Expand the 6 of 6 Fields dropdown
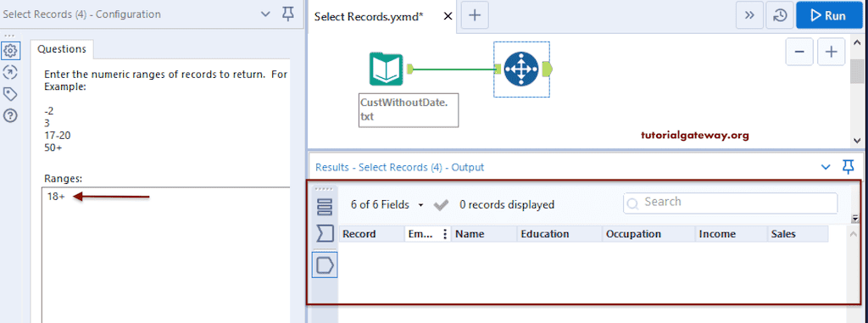This screenshot has height=323, width=868. 386,205
